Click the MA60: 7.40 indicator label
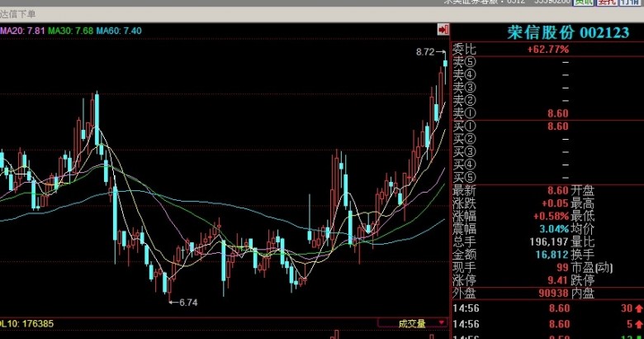 coord(119,31)
